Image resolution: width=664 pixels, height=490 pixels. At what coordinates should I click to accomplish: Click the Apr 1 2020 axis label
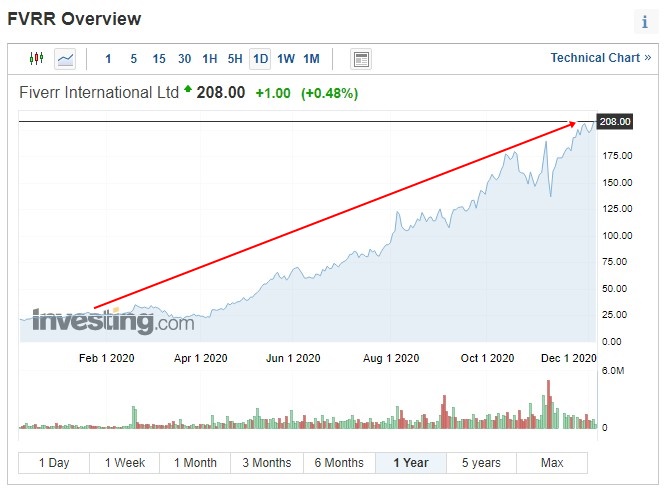pyautogui.click(x=200, y=358)
